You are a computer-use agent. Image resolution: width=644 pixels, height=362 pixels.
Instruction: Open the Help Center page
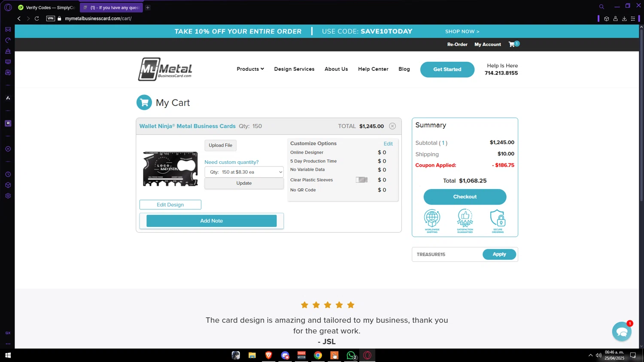373,69
